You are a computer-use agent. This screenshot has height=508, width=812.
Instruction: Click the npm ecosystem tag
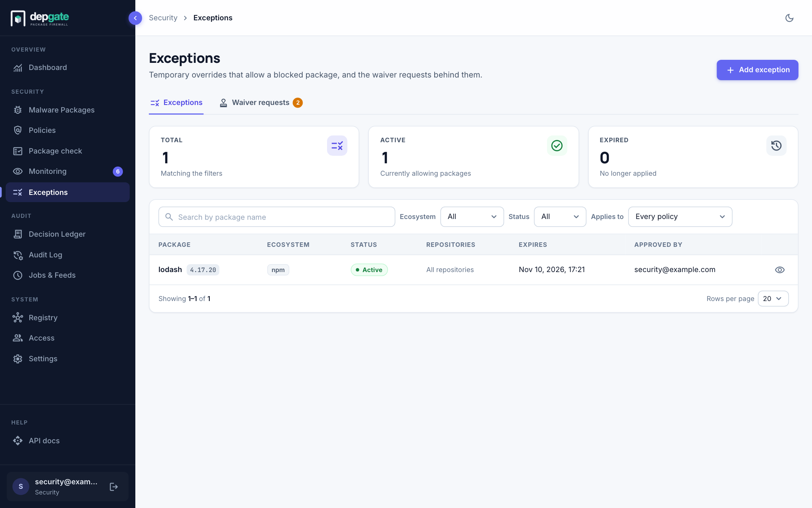[x=278, y=270]
